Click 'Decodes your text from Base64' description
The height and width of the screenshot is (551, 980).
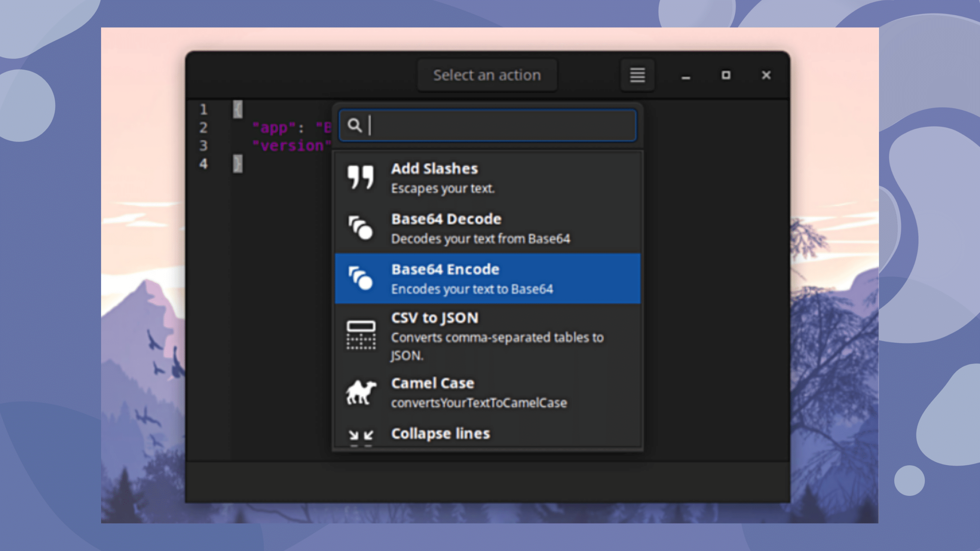click(480, 239)
